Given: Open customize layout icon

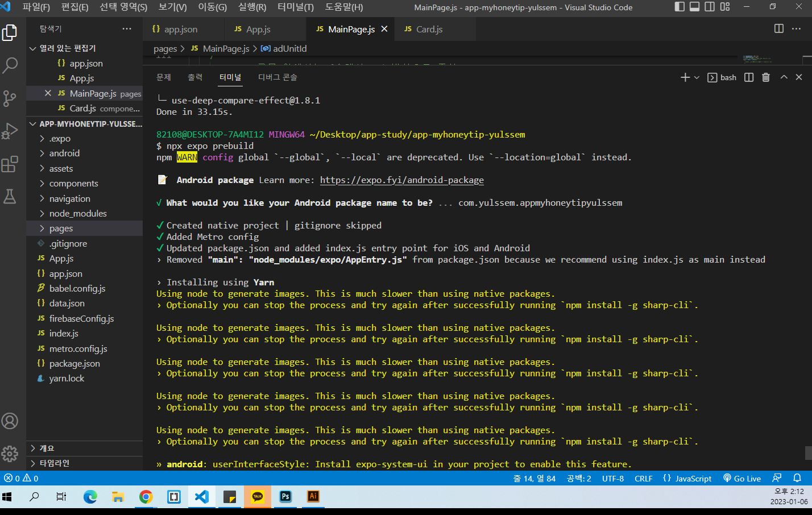Looking at the screenshot, I should [725, 7].
